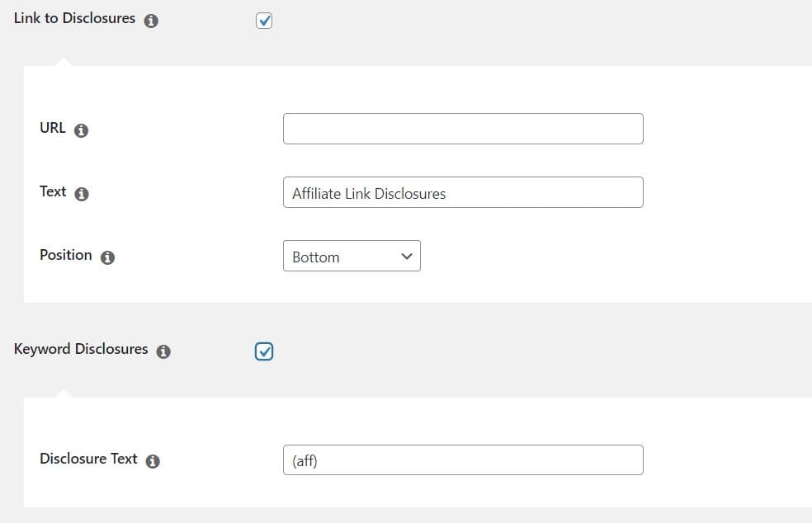
Task: Click the Link to Disclosures label
Action: (73, 17)
